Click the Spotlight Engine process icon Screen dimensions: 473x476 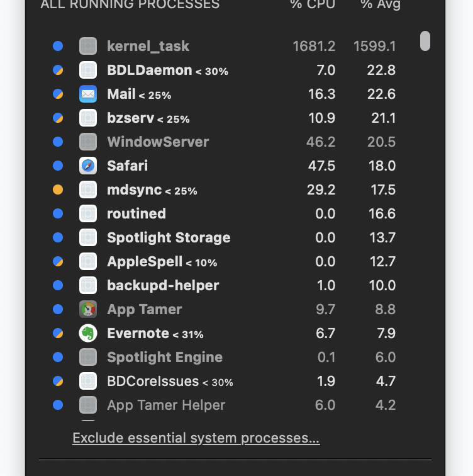[x=88, y=357]
